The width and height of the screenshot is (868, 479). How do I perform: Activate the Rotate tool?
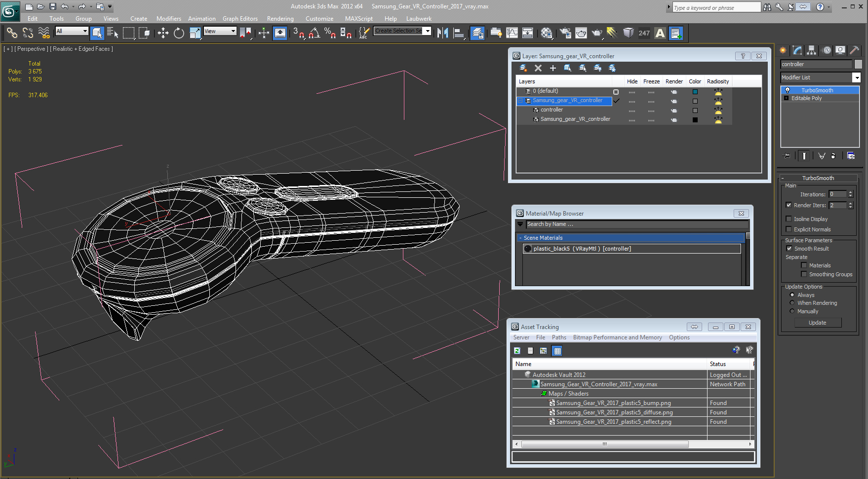click(x=179, y=33)
